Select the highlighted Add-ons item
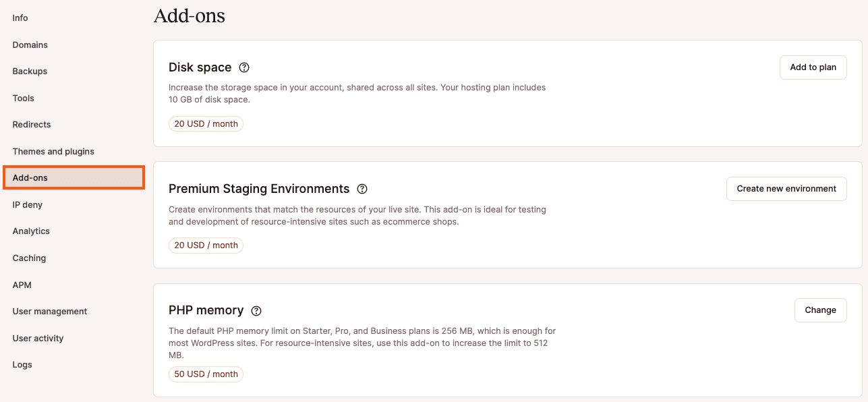The height and width of the screenshot is (402, 868). coord(74,177)
